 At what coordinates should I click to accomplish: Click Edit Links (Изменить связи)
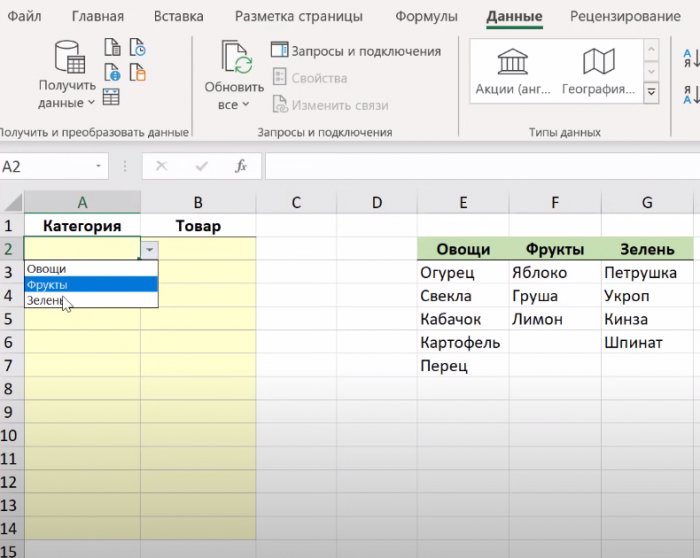[x=330, y=105]
